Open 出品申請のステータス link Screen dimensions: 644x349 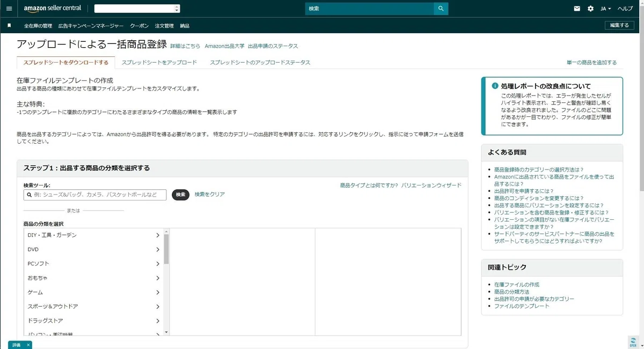[x=273, y=46]
